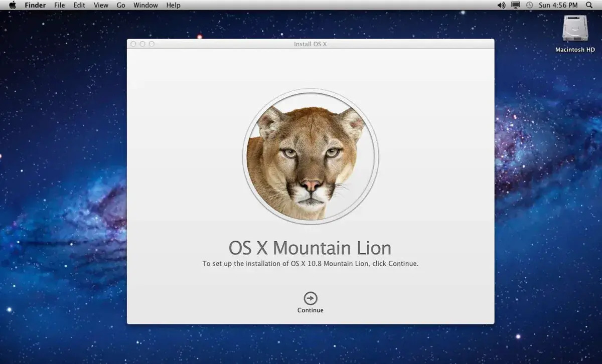602x364 pixels.
Task: Select the Macintosh HD drive icon
Action: 575,28
